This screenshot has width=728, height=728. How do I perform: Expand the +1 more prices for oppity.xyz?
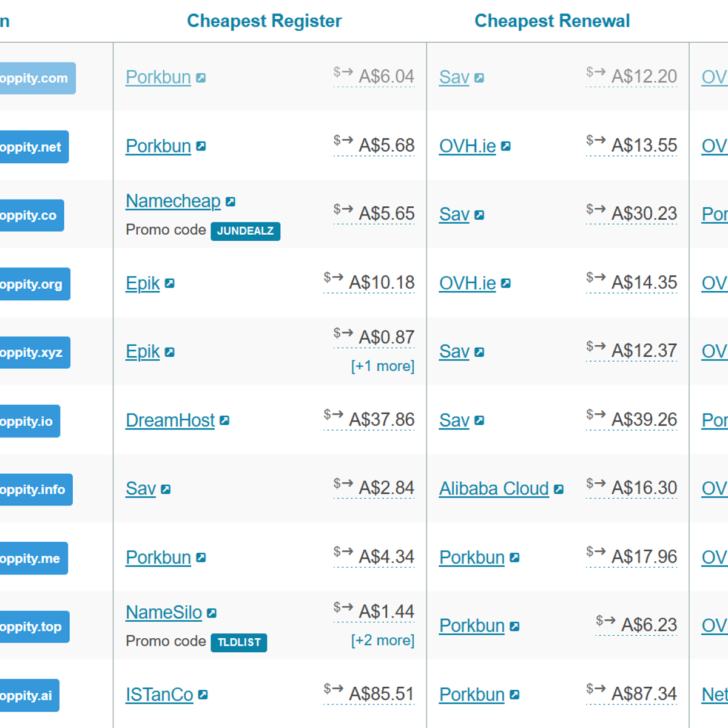pyautogui.click(x=382, y=366)
